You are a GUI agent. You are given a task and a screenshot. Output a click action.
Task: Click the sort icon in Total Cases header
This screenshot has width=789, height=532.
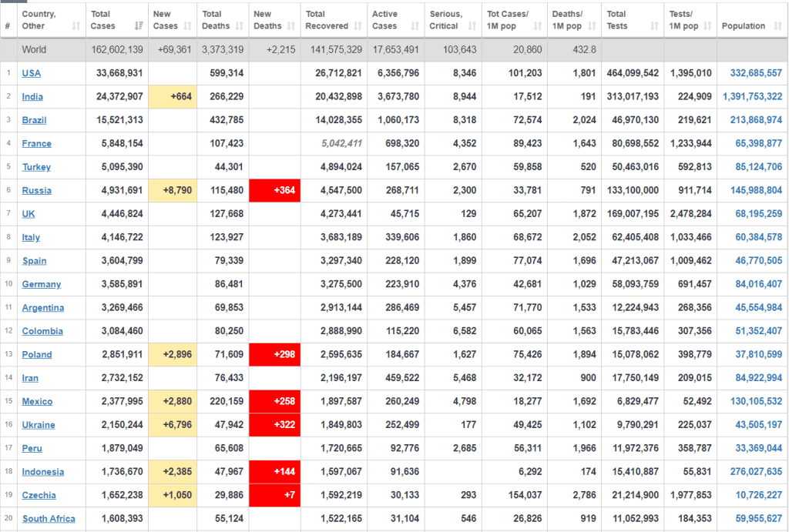(139, 26)
